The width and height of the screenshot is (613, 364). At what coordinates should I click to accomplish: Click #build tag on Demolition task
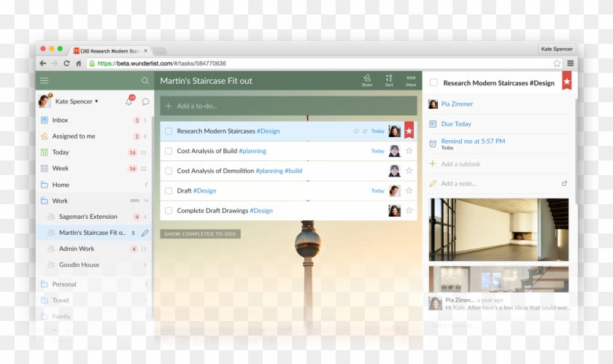[293, 171]
